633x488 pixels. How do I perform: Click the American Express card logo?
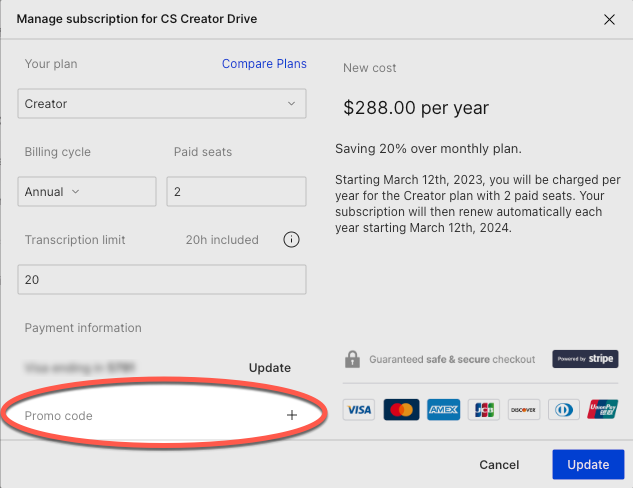coord(442,409)
